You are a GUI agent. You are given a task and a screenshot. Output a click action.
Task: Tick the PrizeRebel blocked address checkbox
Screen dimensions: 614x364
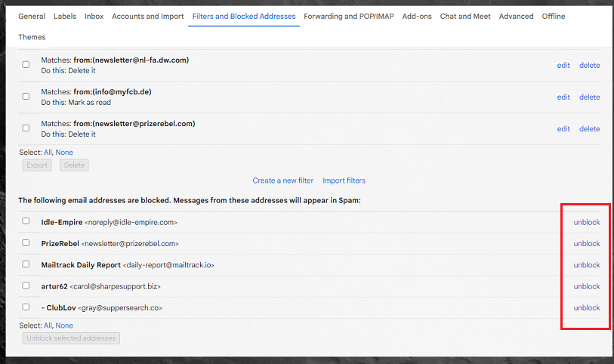[26, 243]
